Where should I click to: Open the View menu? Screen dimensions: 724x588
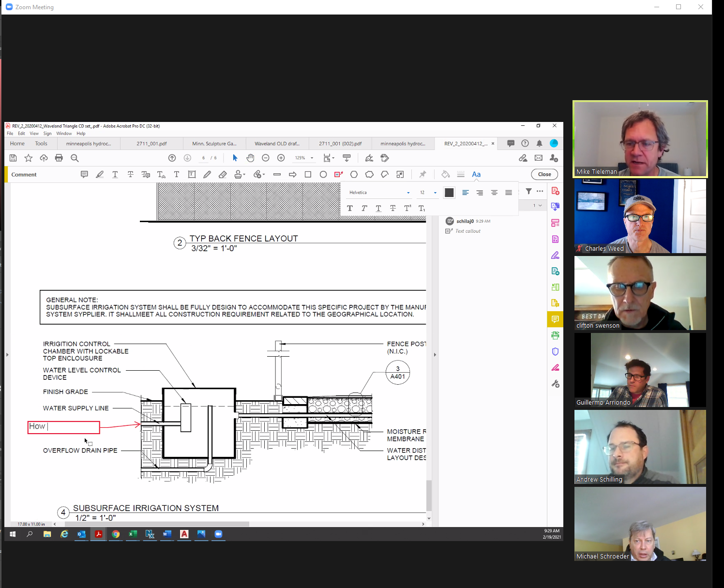(34, 134)
